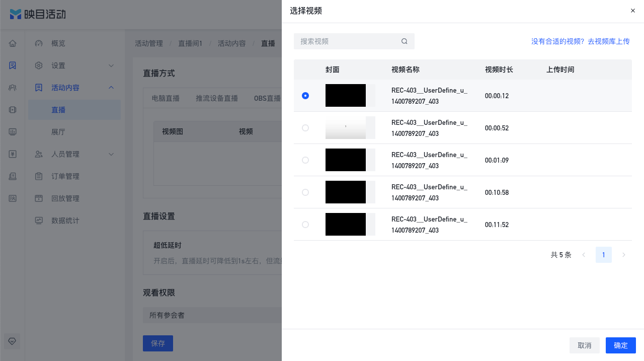Select the video with duration 00:01:09

pos(305,160)
